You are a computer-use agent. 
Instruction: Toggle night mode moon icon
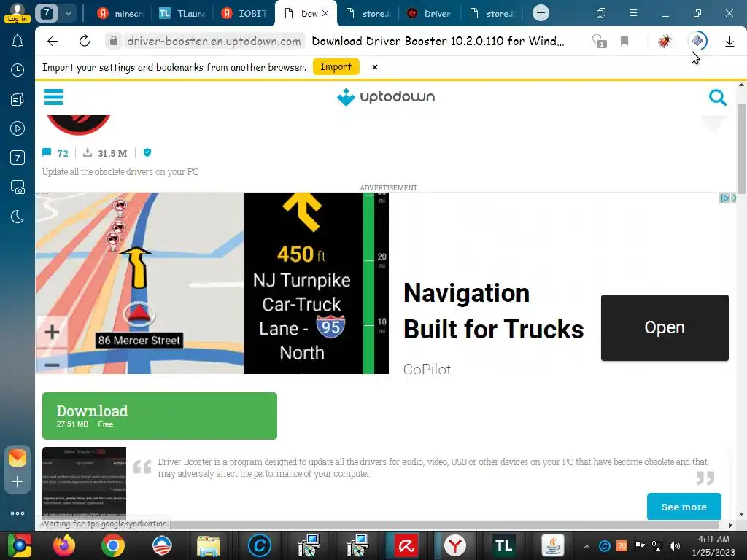click(x=18, y=217)
